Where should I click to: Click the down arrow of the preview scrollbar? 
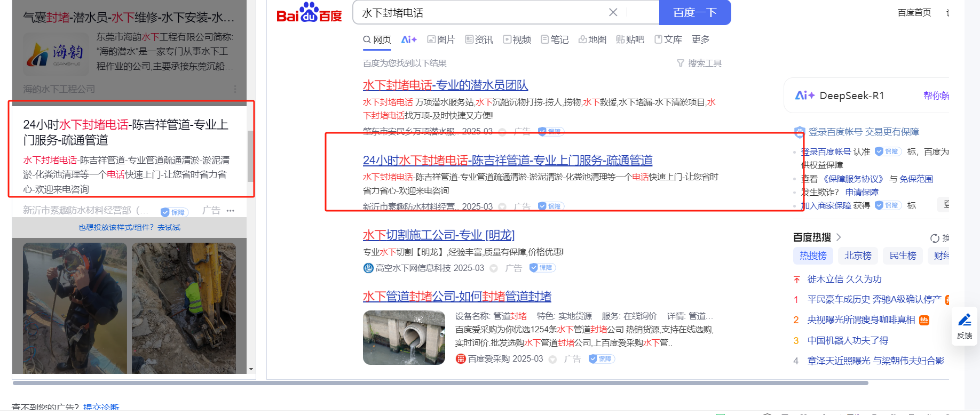pos(251,369)
